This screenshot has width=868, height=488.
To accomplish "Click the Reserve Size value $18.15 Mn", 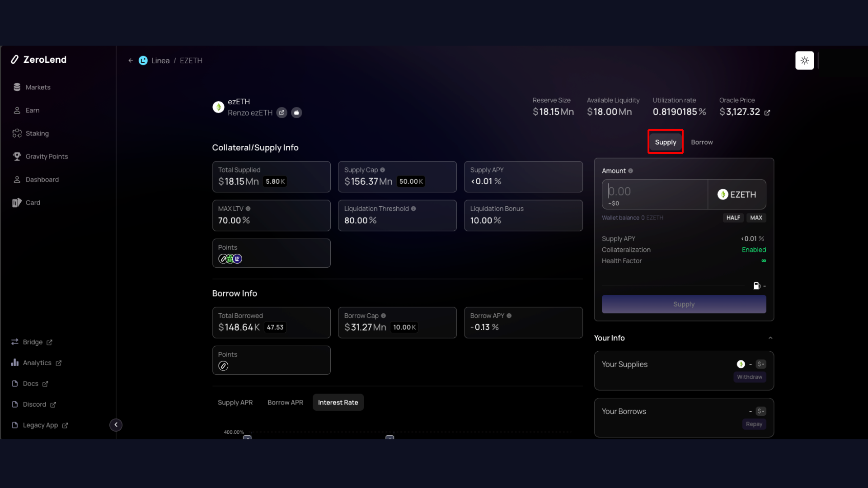I will click(x=553, y=112).
